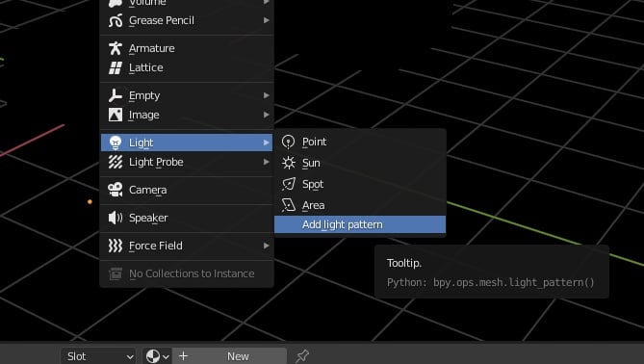Click the Light Probe label

coord(156,163)
